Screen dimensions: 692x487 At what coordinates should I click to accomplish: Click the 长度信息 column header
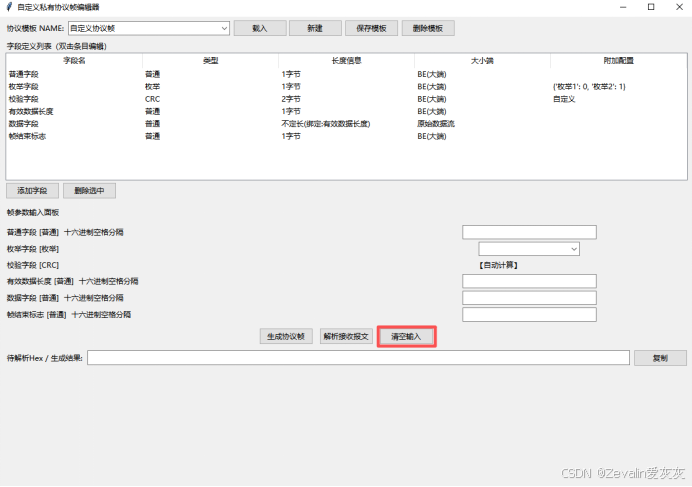point(346,60)
